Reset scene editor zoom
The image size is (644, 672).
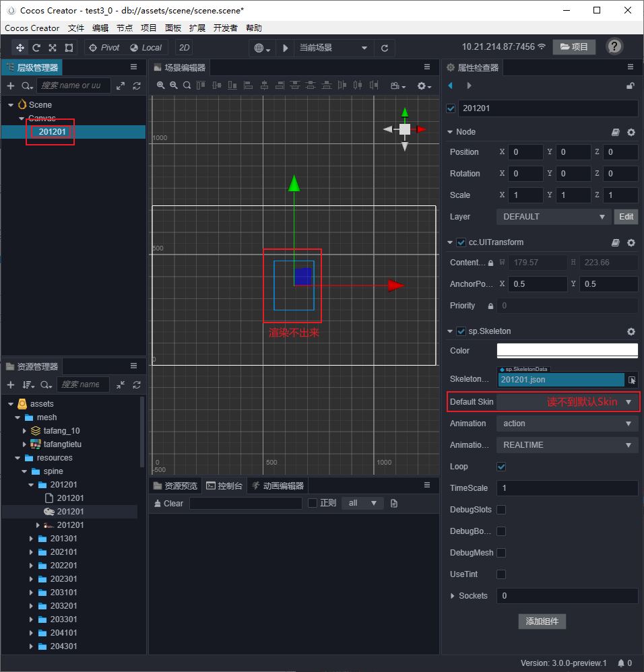pos(187,86)
